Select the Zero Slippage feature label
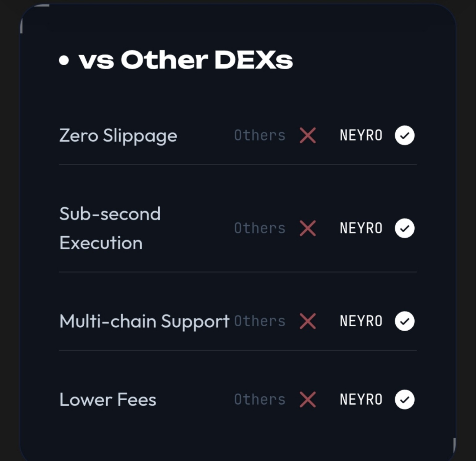 tap(118, 136)
